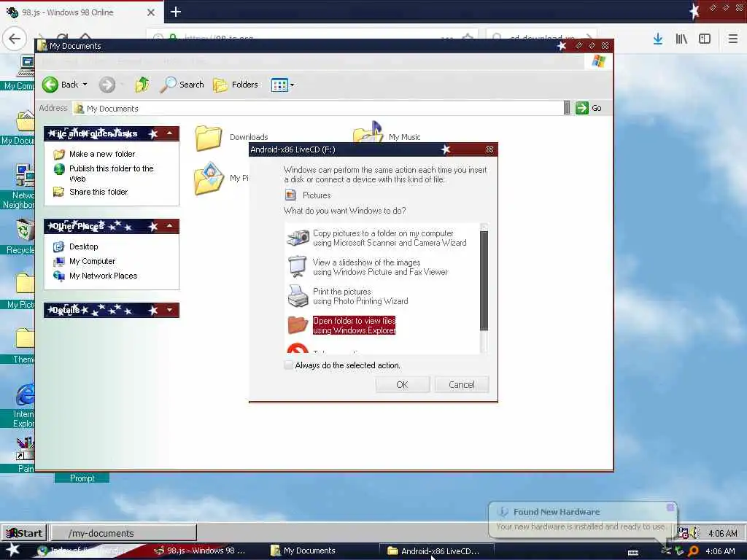Click Publish this folder to the Web
Screen dimensions: 747x560
(x=111, y=174)
